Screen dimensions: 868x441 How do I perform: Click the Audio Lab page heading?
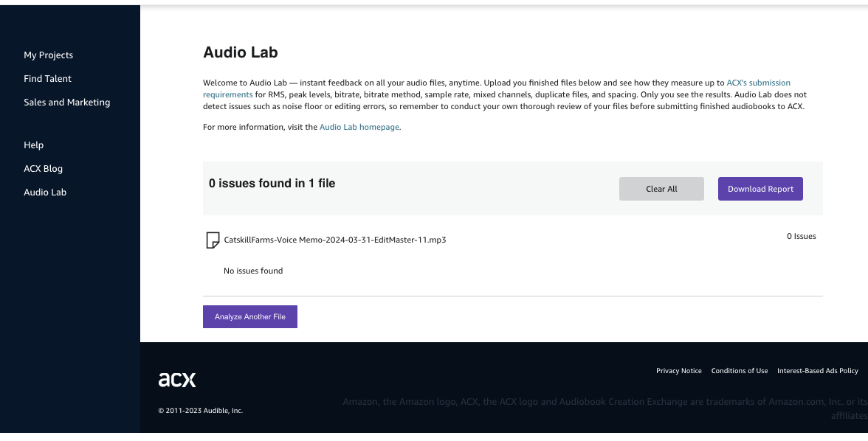[241, 52]
